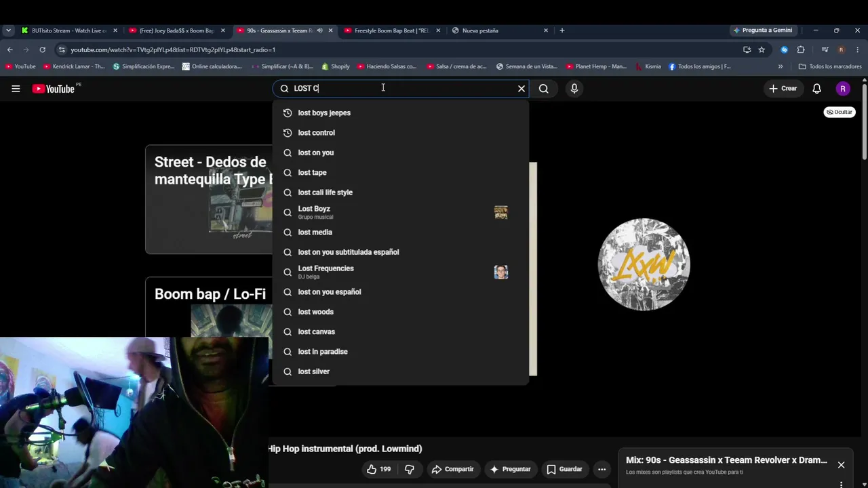Open the Todos los marcadores folder
868x488 pixels.
(830, 66)
